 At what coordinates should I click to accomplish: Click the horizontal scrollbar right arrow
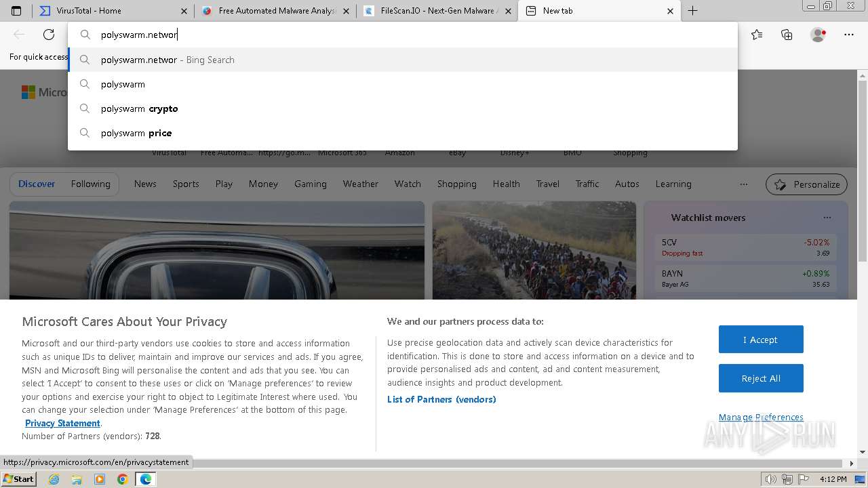pos(852,464)
